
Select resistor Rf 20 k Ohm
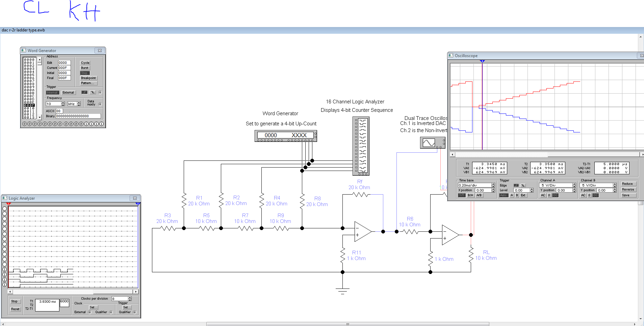(361, 195)
